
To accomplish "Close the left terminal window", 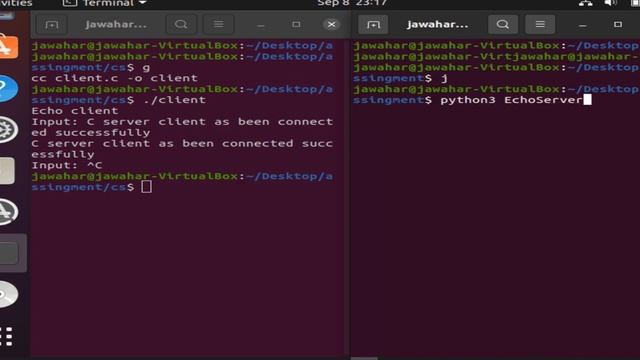I will click(332, 24).
